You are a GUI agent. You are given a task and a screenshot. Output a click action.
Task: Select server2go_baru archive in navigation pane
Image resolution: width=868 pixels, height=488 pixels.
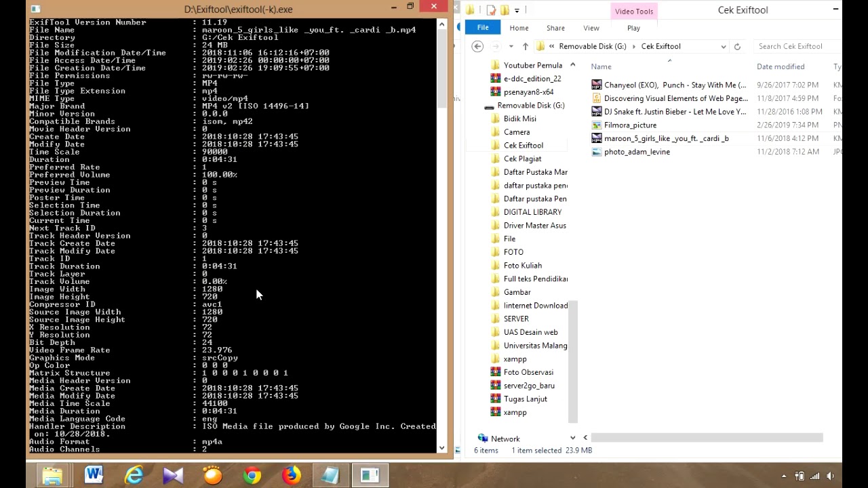[x=523, y=386]
